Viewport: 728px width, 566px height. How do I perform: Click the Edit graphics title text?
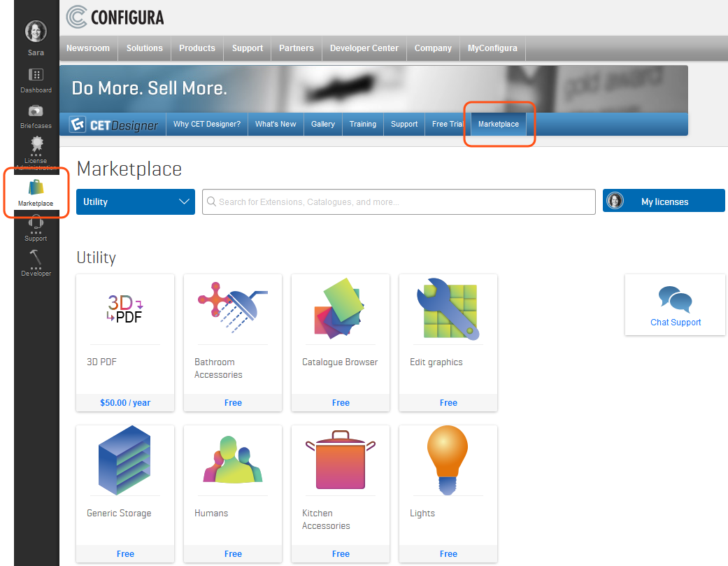coord(436,362)
